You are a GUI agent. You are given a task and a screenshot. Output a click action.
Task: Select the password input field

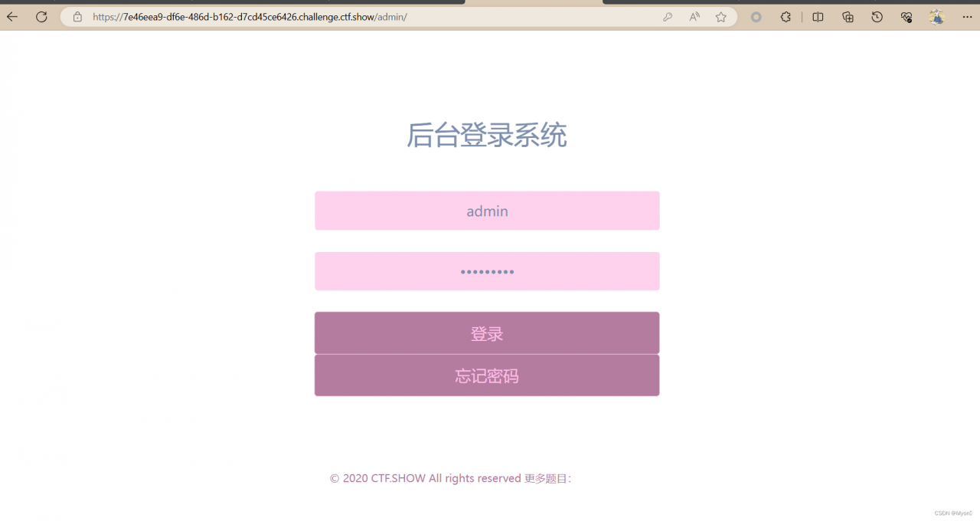487,270
